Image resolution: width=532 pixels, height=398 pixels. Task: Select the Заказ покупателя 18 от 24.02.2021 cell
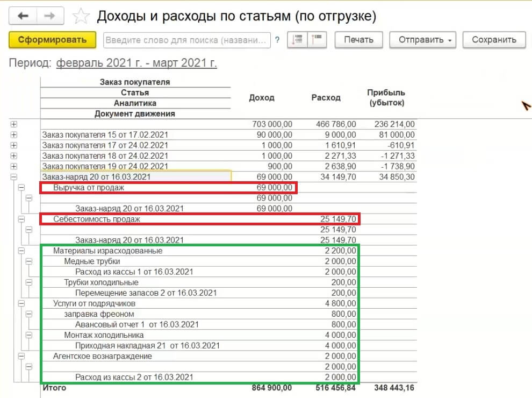tap(136, 156)
